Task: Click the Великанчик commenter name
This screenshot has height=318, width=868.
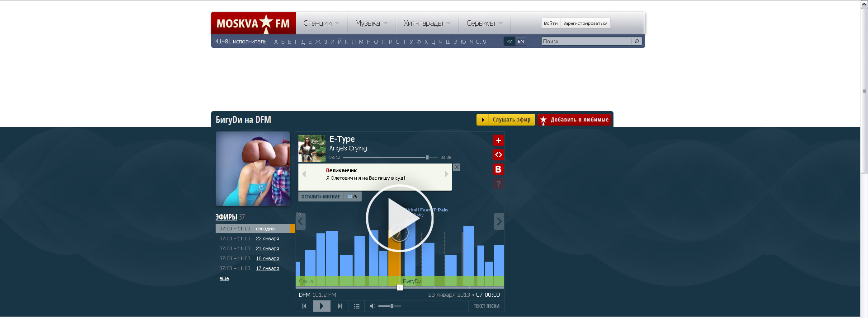Action: pos(341,170)
